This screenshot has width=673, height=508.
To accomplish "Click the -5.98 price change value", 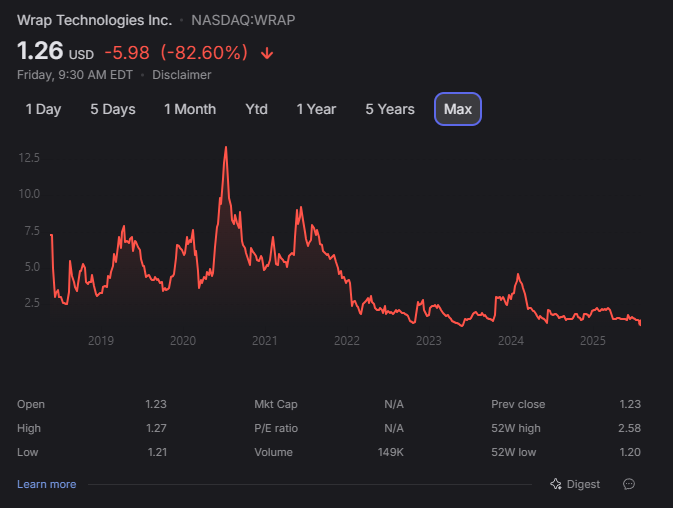I will click(x=127, y=53).
